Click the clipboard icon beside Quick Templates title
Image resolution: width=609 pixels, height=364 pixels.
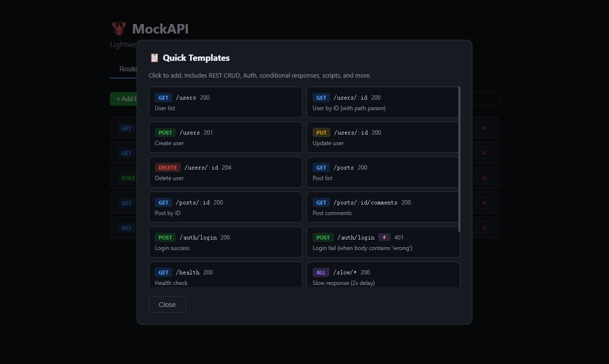tap(154, 57)
